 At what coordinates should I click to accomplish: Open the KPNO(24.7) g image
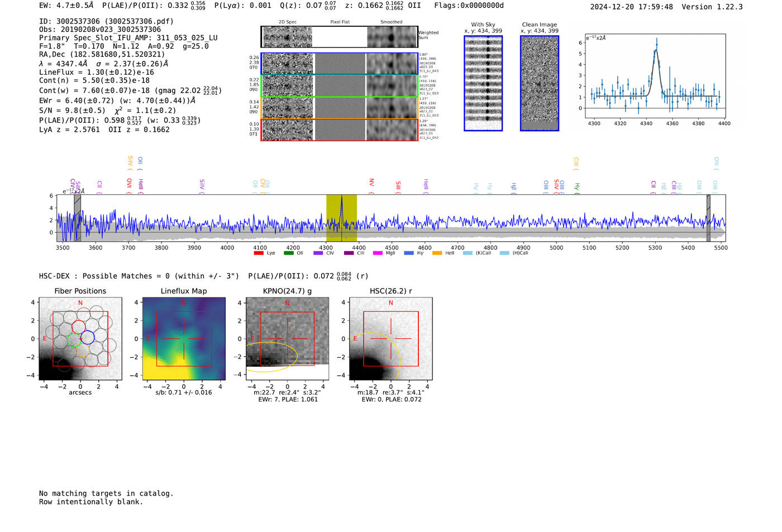coord(287,339)
